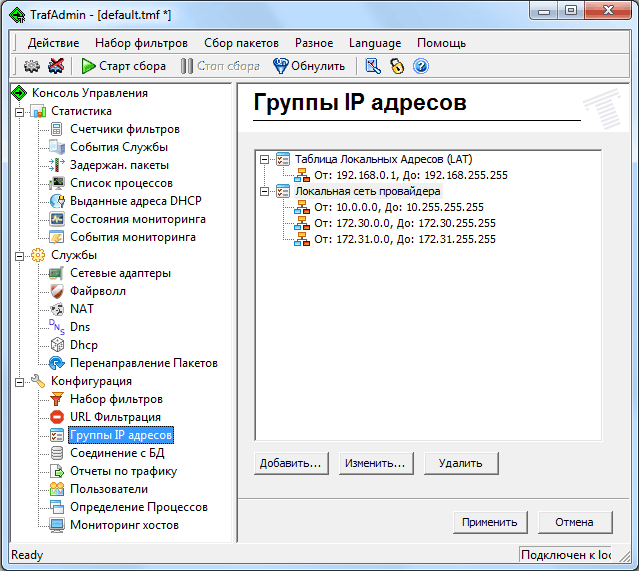Open Определение Процессов tree item

(139, 507)
